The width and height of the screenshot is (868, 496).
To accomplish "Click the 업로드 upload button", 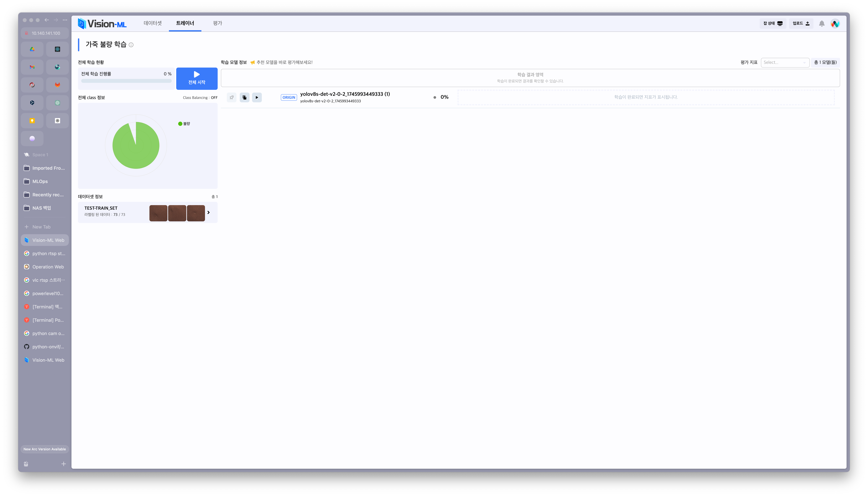I will point(801,24).
